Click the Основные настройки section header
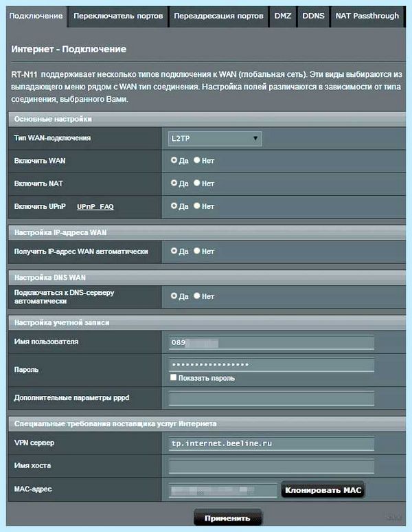 pyautogui.click(x=207, y=119)
